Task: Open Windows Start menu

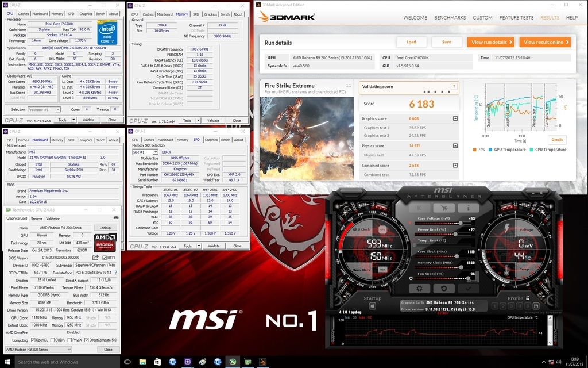Action: pos(7,362)
